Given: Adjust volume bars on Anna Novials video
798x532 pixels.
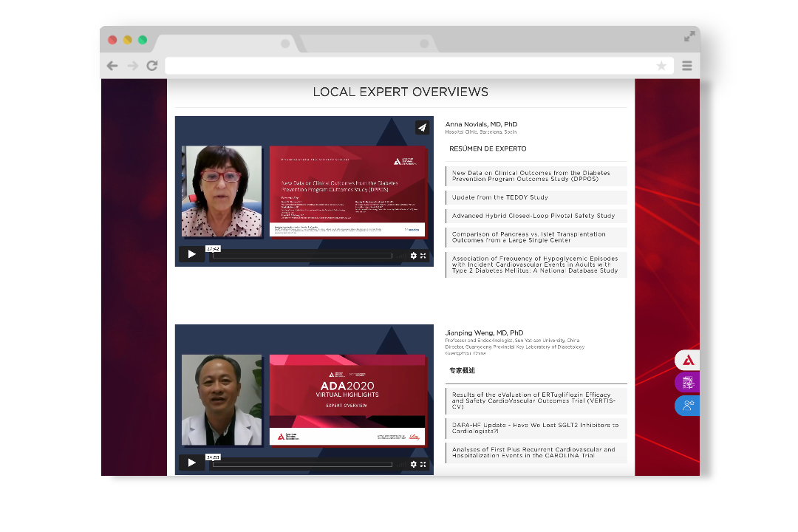Looking at the screenshot, I should 401,256.
